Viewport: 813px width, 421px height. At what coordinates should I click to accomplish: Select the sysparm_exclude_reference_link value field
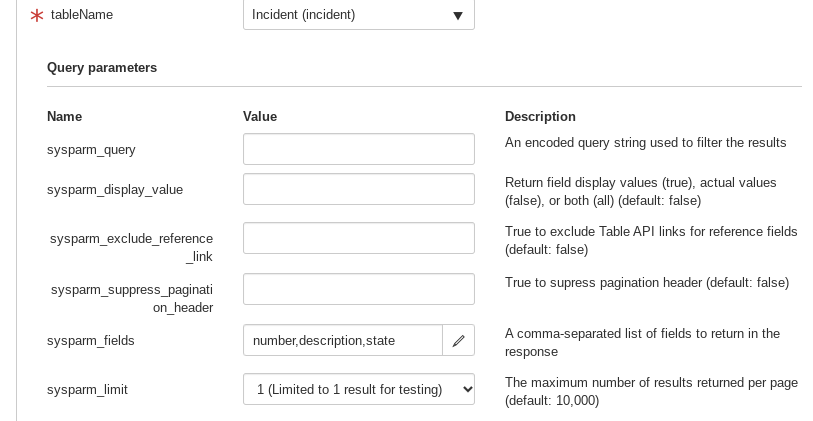click(x=358, y=238)
